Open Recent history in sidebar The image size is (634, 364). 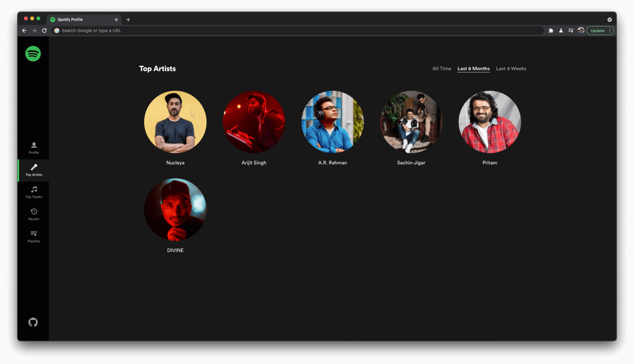tap(34, 214)
